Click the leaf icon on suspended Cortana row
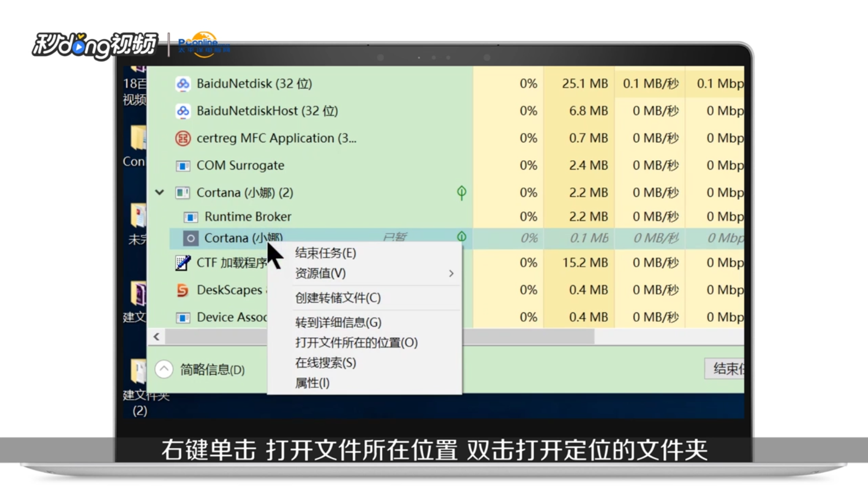This screenshot has height=489, width=868. click(x=462, y=237)
